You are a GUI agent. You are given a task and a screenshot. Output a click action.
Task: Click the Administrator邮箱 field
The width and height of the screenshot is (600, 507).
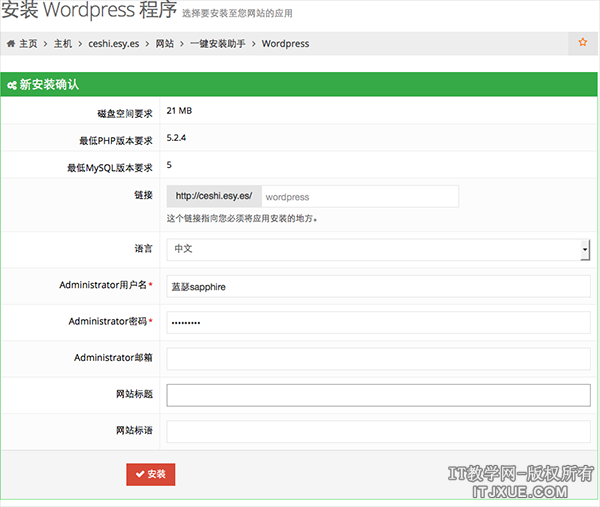coord(378,359)
